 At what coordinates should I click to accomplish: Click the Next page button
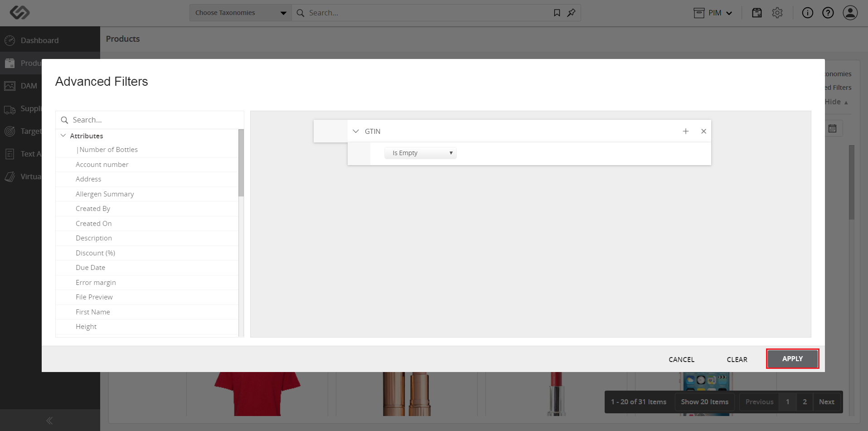tap(827, 402)
